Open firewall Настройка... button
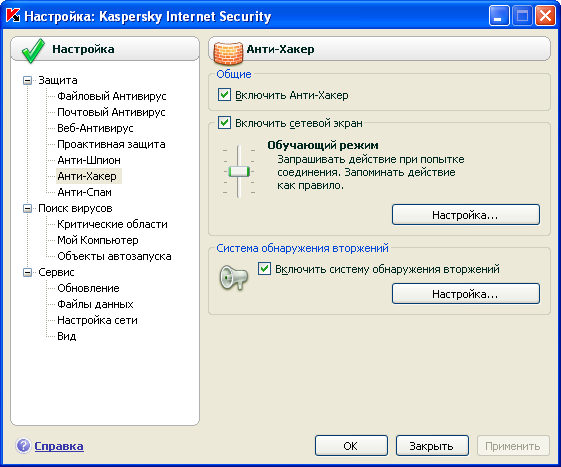This screenshot has width=561, height=467. (x=465, y=215)
